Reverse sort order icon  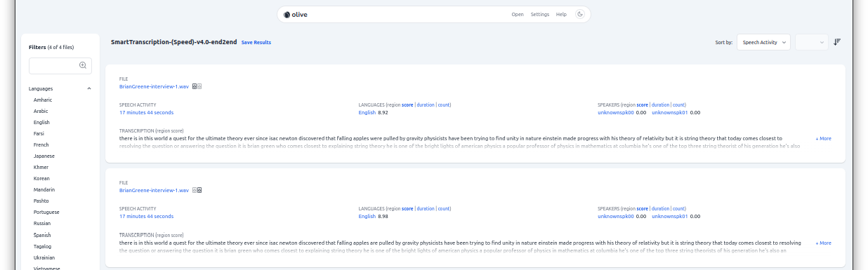pyautogui.click(x=837, y=42)
